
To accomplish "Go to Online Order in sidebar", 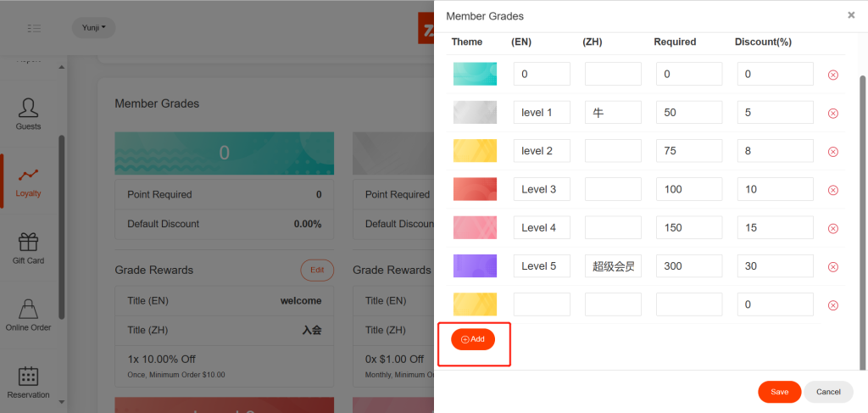I will [x=28, y=315].
